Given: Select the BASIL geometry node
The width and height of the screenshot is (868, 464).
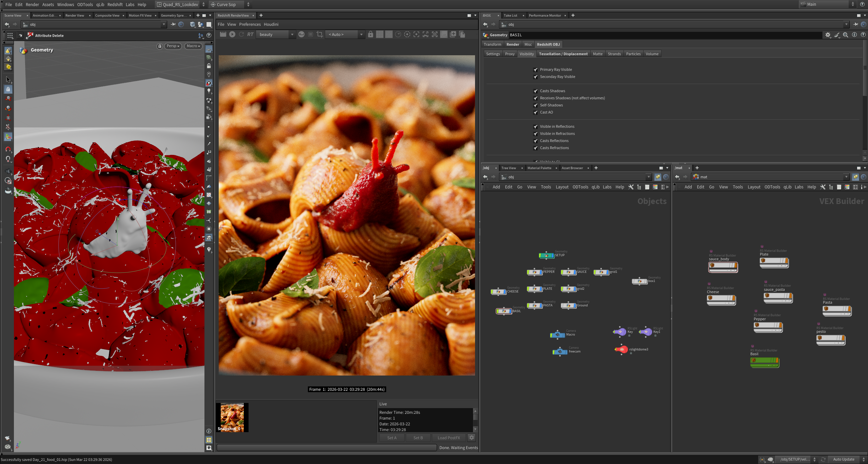Looking at the screenshot, I should [x=504, y=311].
